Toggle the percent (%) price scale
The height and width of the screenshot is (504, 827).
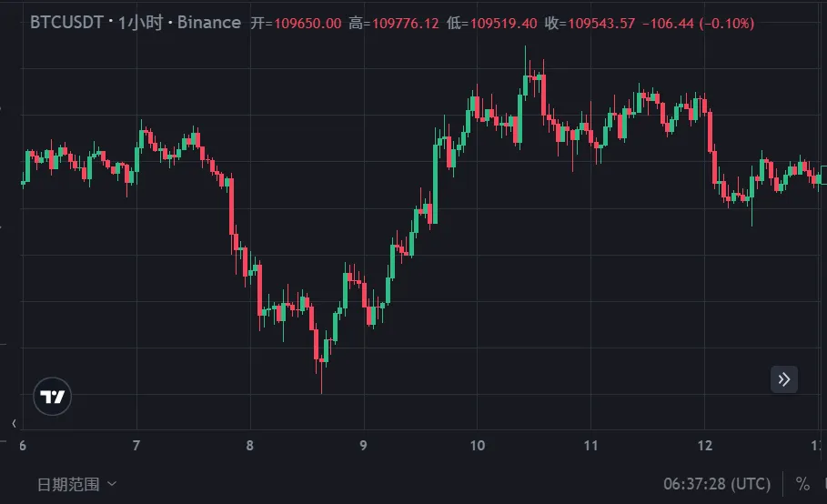(x=802, y=483)
